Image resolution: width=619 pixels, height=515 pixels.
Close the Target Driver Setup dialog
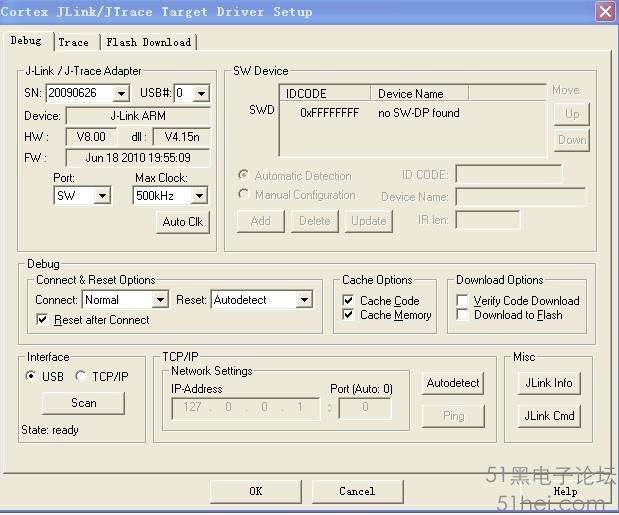[x=606, y=11]
